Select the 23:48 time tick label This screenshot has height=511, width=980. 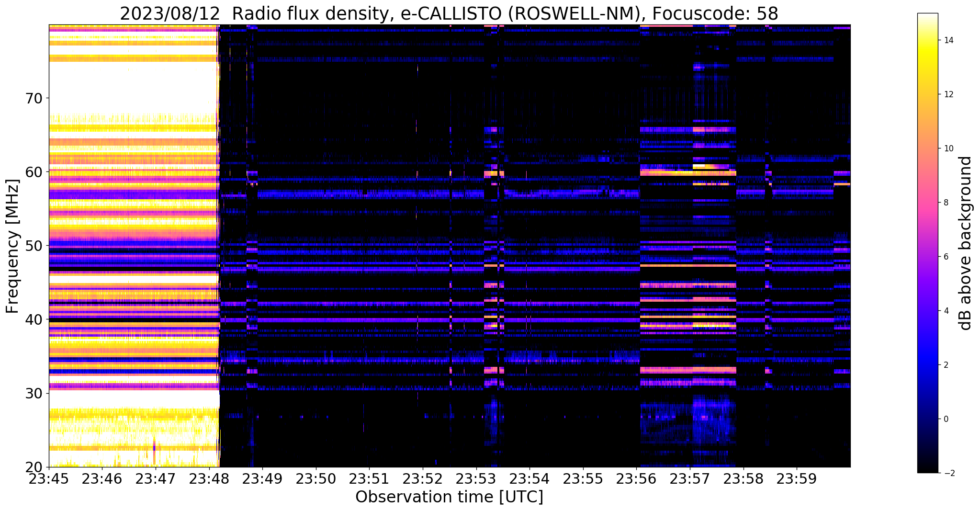tap(209, 478)
